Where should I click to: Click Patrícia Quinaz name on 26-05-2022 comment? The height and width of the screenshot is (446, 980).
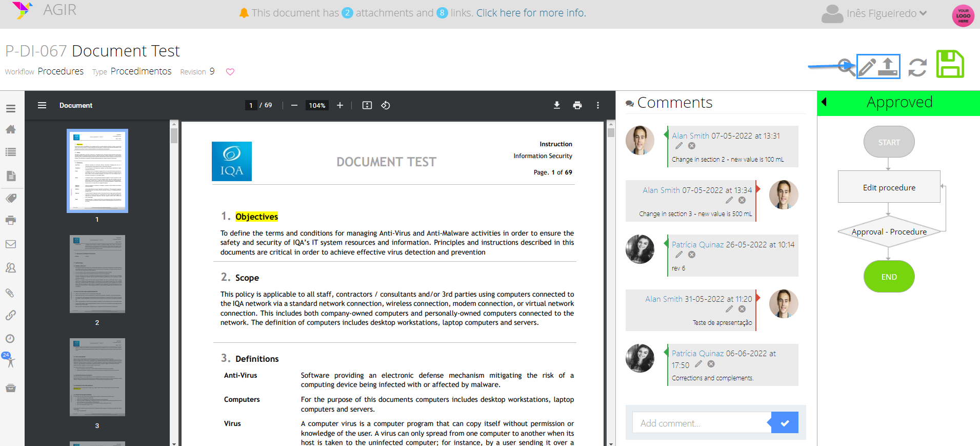(698, 245)
